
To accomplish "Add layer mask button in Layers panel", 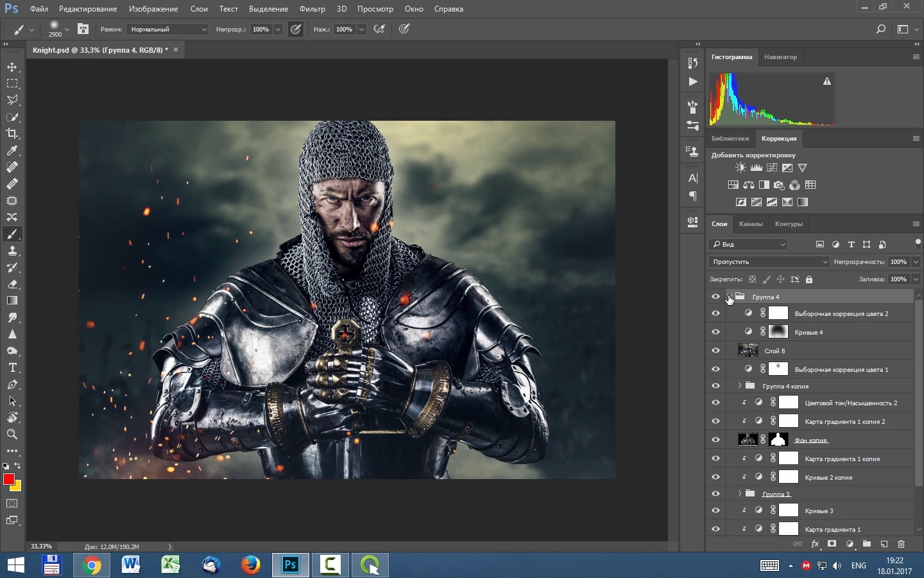I will (832, 544).
